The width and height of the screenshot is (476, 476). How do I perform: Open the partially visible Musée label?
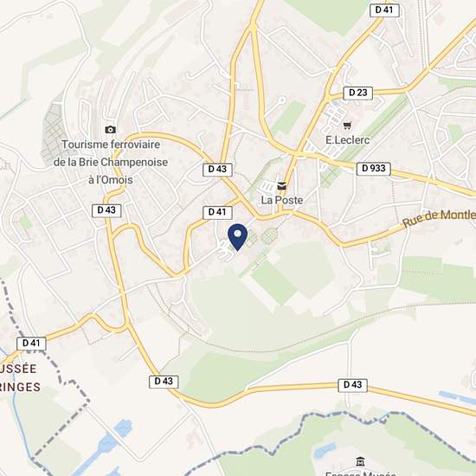pos(361,473)
